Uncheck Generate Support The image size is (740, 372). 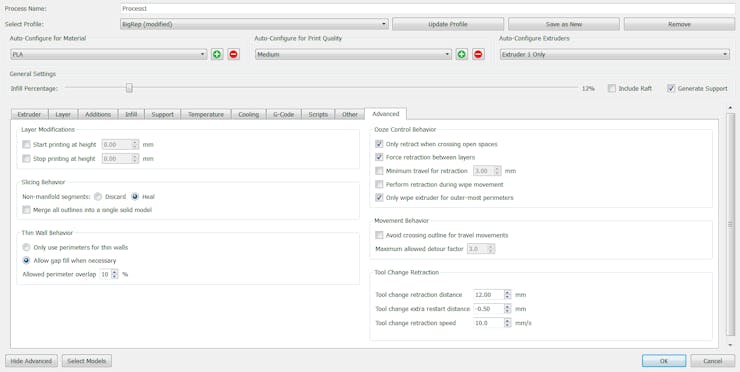click(x=671, y=88)
